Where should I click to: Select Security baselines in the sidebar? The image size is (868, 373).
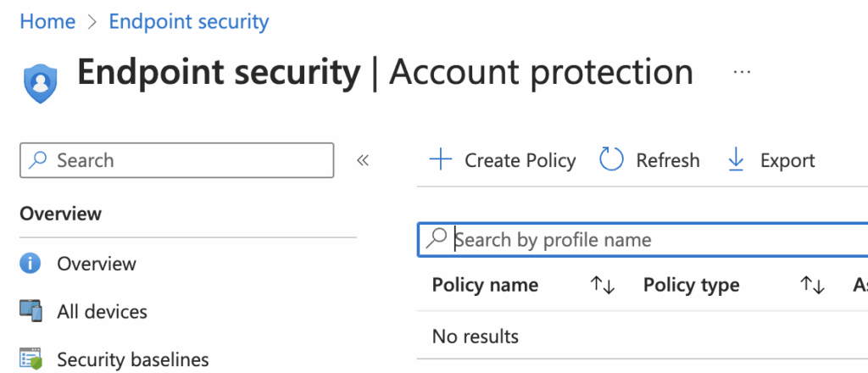(132, 359)
